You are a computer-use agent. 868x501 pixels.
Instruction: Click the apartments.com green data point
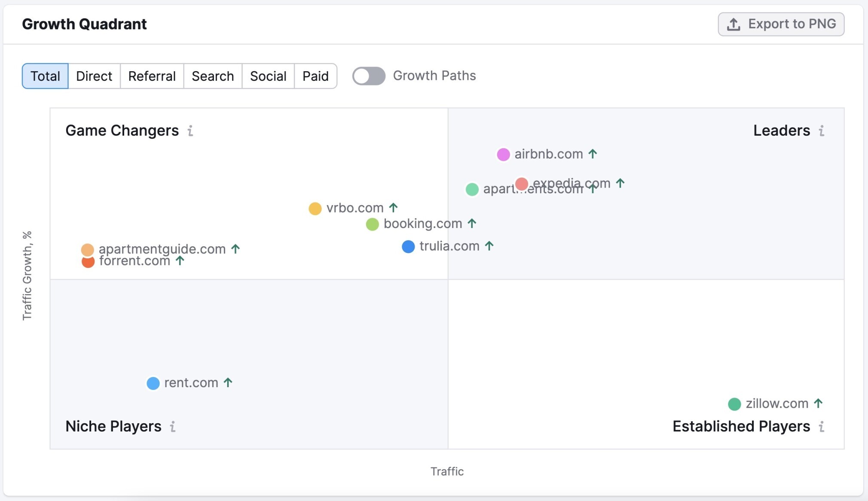(472, 189)
